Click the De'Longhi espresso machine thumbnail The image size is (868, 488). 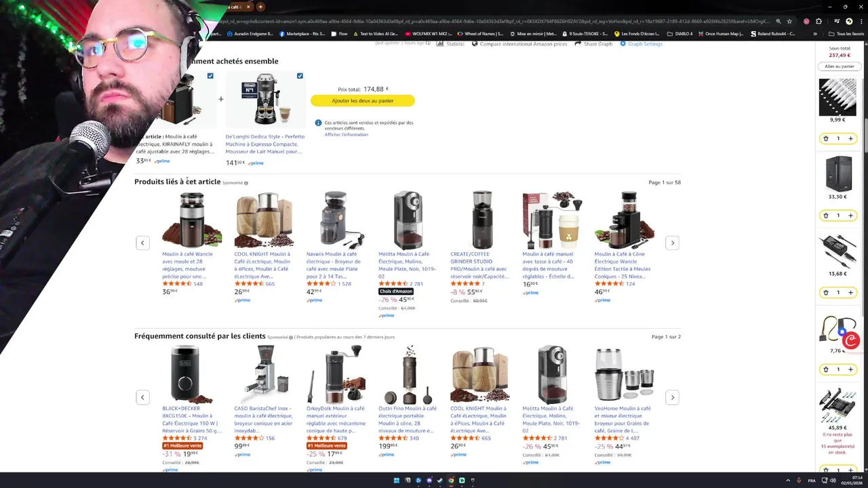pos(265,100)
